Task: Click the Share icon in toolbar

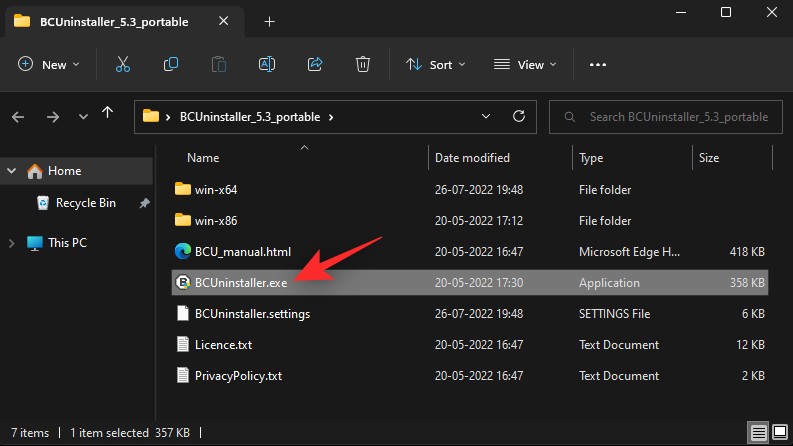Action: [x=315, y=64]
